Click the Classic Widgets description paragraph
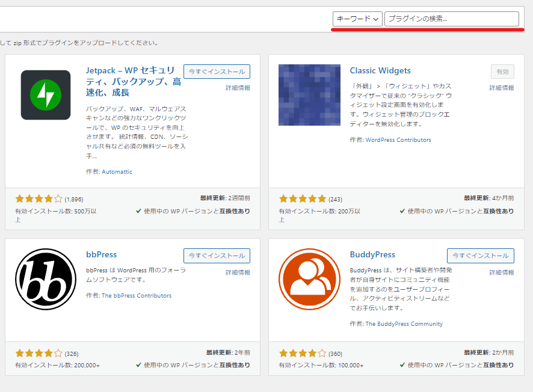Screen dimensions: 533x392 coord(401,105)
